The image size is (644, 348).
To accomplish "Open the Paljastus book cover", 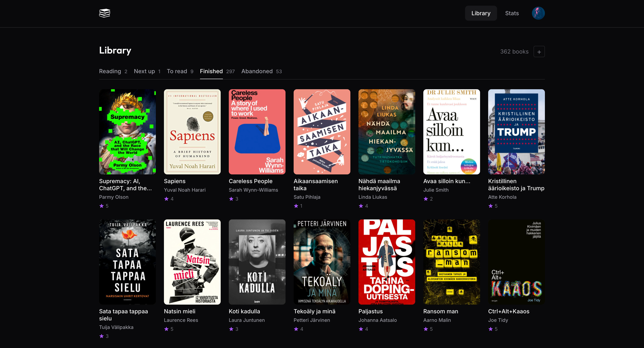I will [x=387, y=262].
